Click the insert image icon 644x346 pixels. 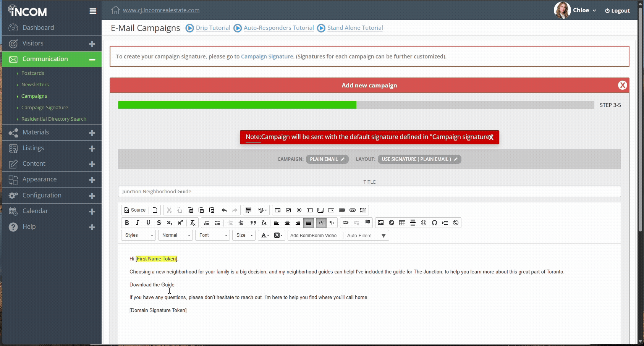point(381,223)
